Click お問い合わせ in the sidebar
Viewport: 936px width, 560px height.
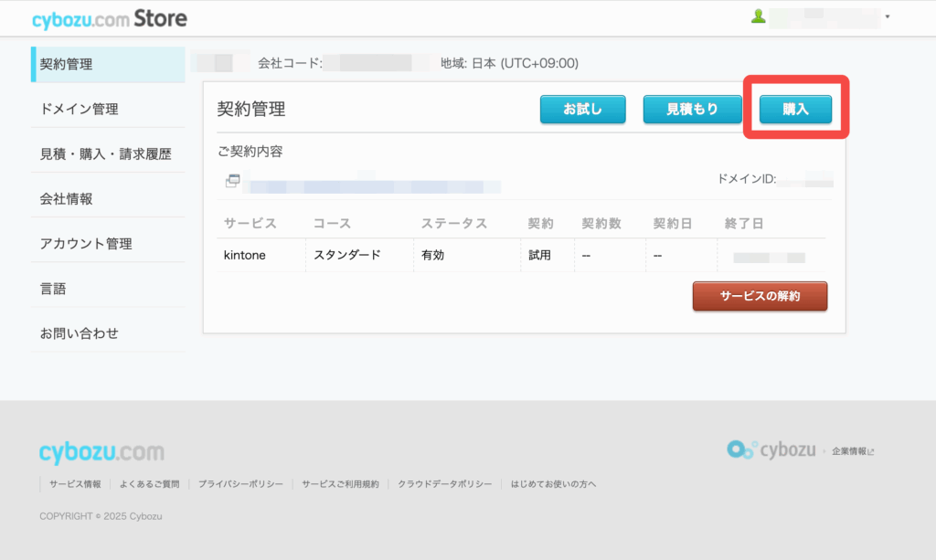pos(79,333)
